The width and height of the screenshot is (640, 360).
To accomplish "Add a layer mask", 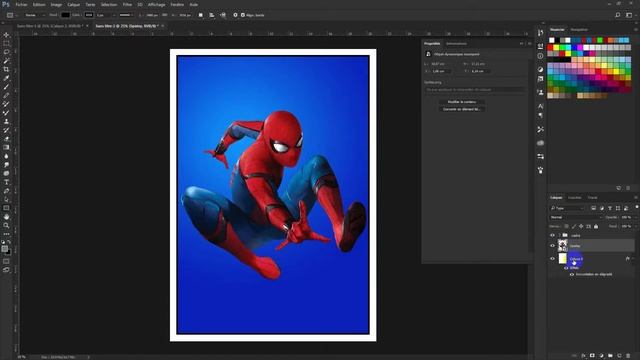I will click(592, 356).
